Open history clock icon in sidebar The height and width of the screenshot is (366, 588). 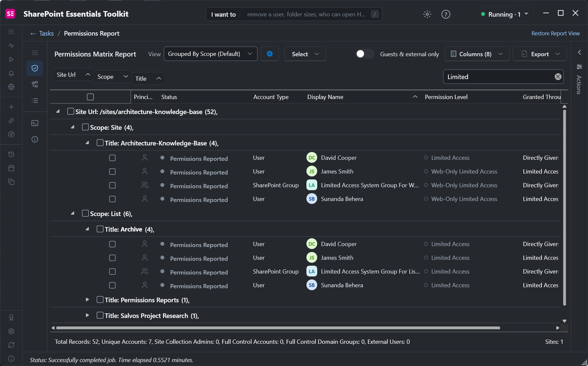(11, 155)
